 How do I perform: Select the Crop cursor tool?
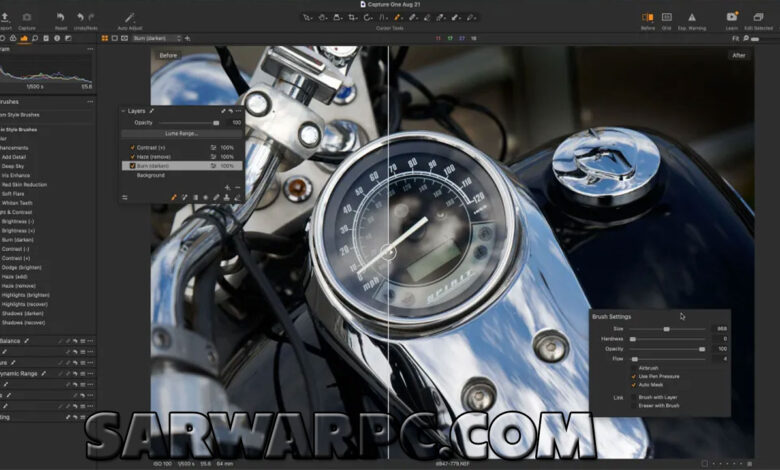353,17
